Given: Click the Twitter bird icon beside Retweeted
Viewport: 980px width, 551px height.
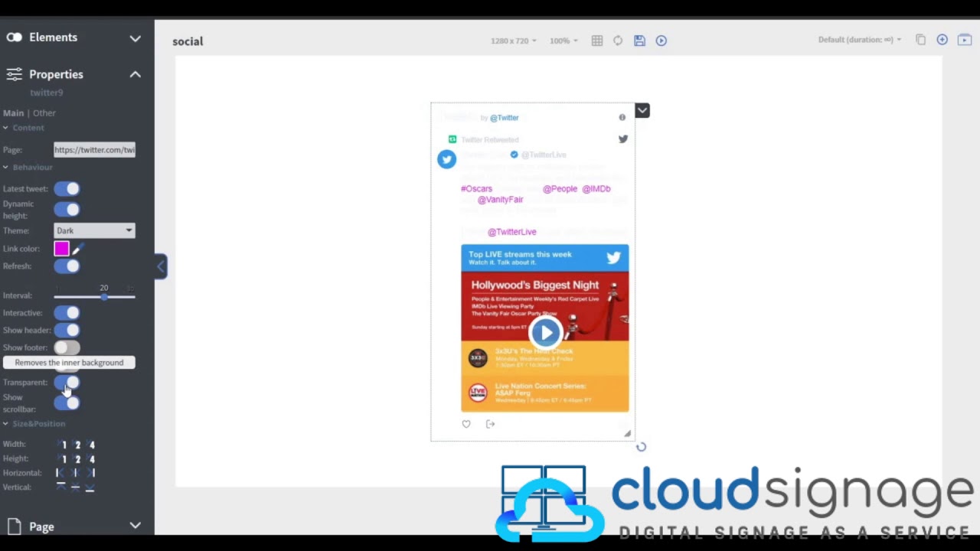Looking at the screenshot, I should tap(623, 139).
